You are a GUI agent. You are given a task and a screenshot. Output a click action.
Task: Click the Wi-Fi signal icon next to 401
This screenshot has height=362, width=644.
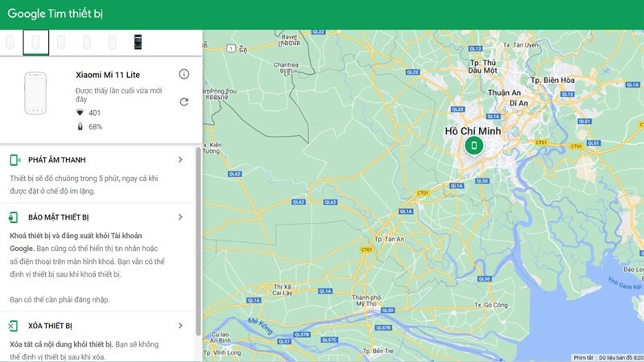coord(80,113)
